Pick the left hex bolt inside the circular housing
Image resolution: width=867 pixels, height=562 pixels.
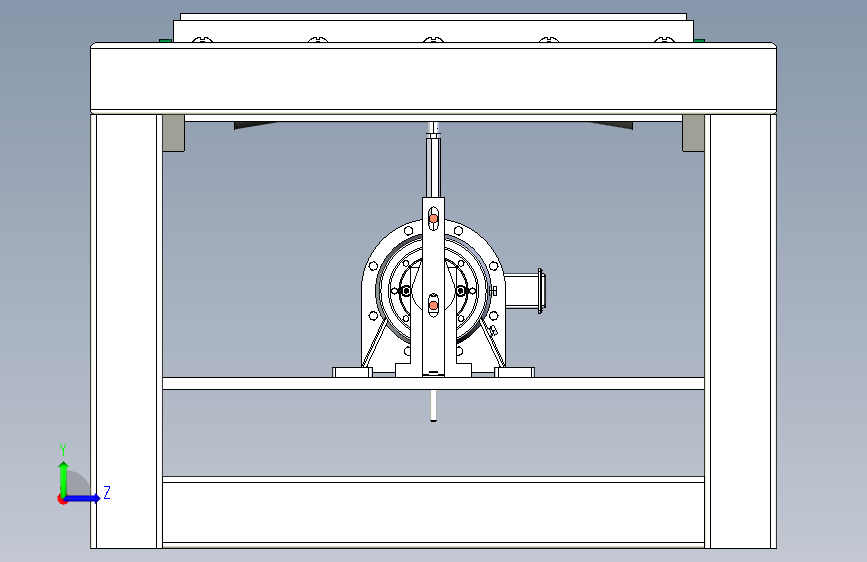(406, 291)
